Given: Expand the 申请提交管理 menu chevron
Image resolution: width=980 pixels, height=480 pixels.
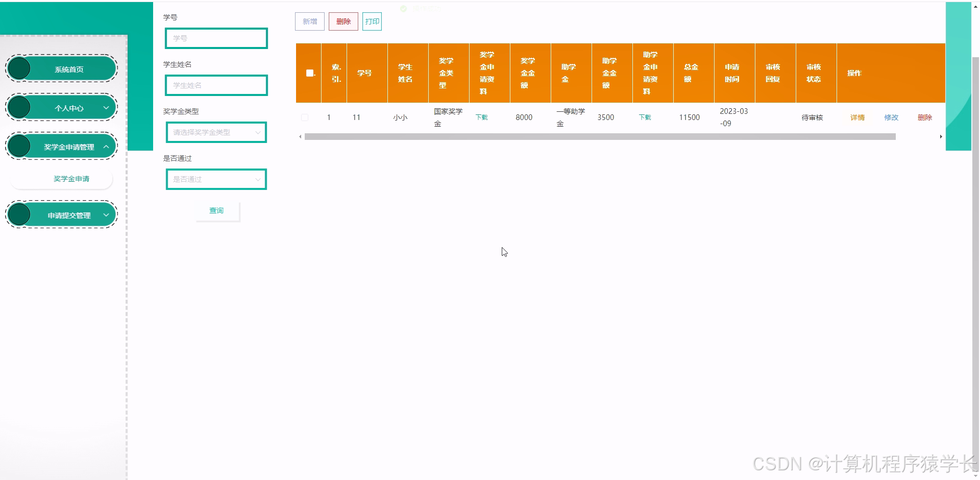Looking at the screenshot, I should tap(106, 215).
